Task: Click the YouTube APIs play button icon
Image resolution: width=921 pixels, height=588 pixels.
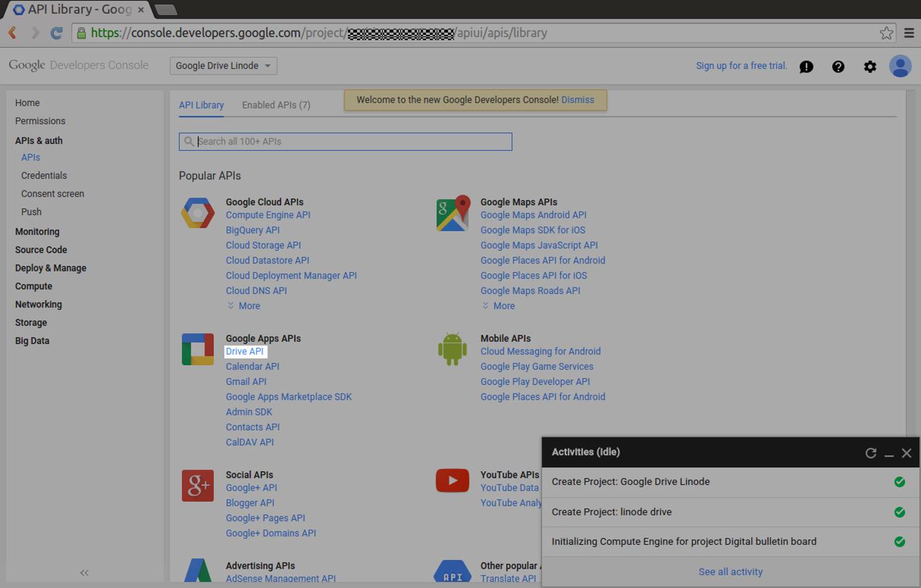Action: coord(452,480)
